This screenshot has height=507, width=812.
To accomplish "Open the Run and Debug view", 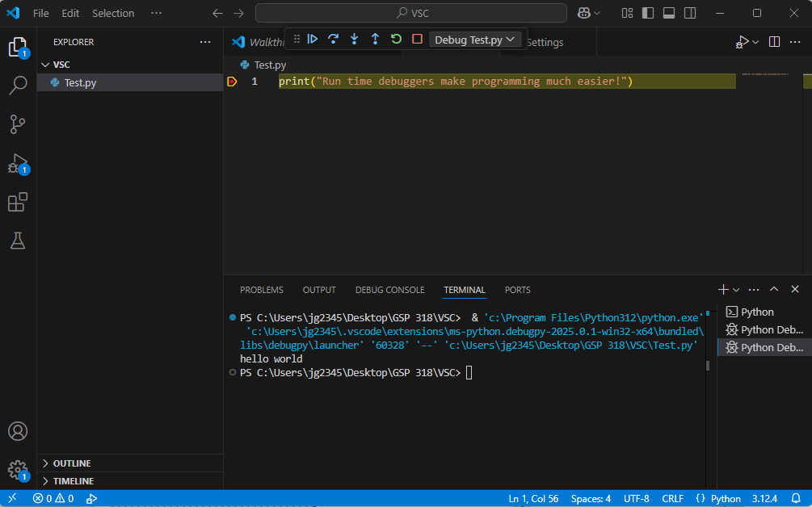I will 18,164.
